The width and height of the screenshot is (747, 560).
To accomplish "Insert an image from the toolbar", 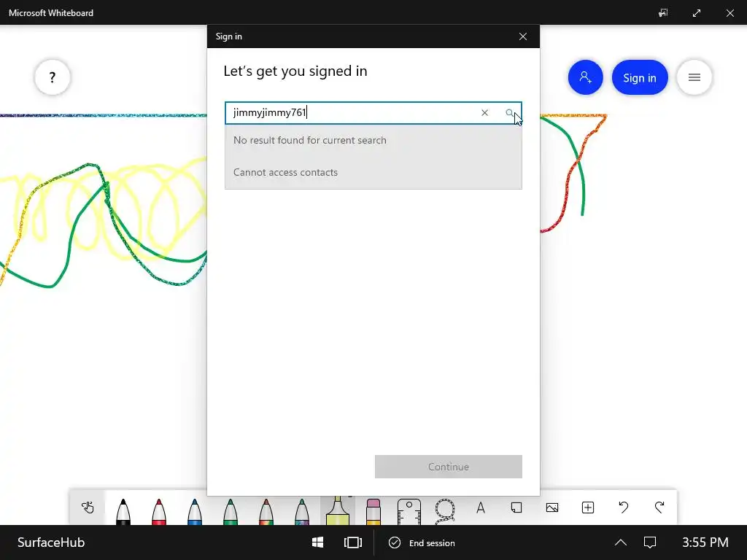I will pos(552,507).
